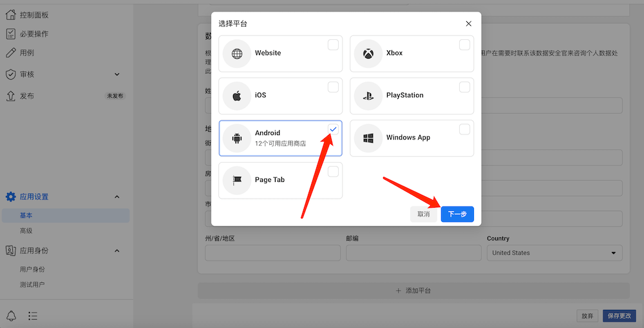Collapse the 应用设置 section
644x328 pixels.
click(x=117, y=197)
